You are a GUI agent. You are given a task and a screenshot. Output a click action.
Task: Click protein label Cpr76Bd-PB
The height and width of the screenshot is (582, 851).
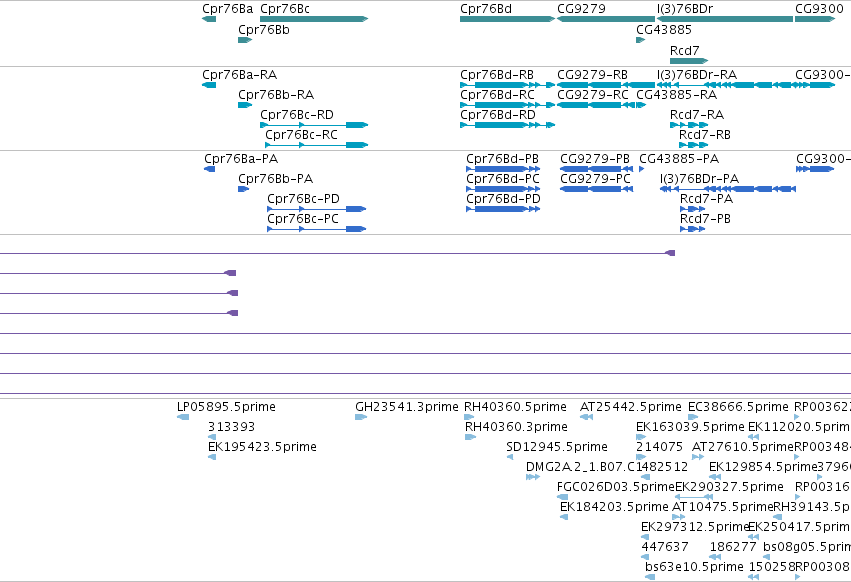[x=503, y=159]
